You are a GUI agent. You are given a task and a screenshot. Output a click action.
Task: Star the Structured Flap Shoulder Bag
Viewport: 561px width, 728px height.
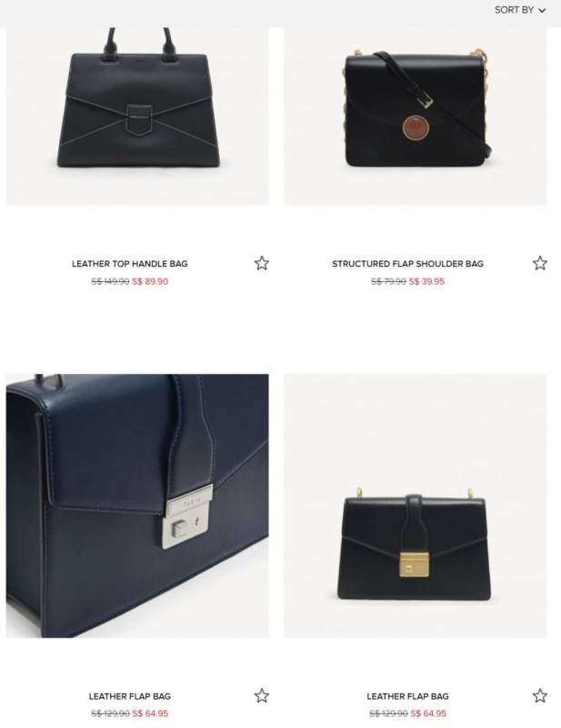[x=540, y=263]
